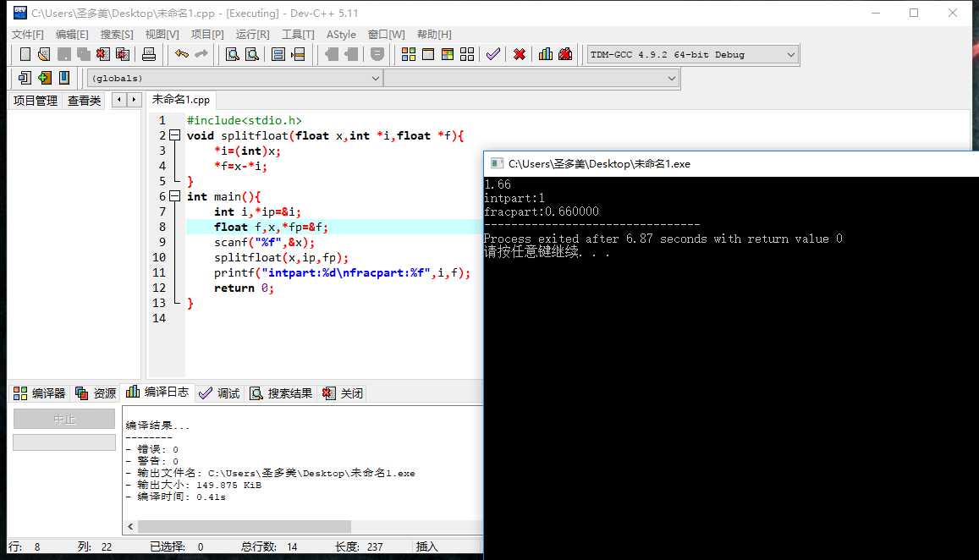Click the console window title 未命名1.exe
Viewport: 979px width, 560px height.
(599, 164)
